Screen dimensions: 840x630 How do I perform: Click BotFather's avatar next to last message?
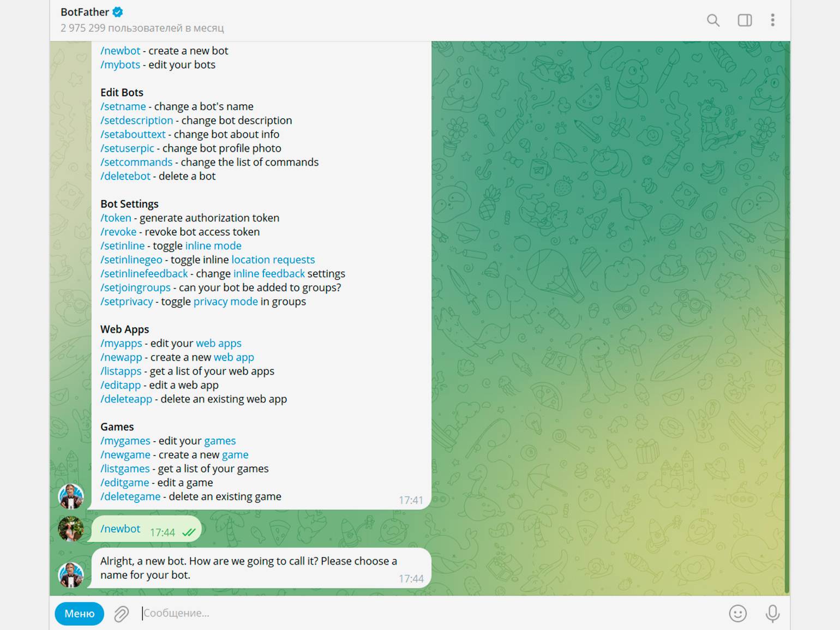[71, 575]
